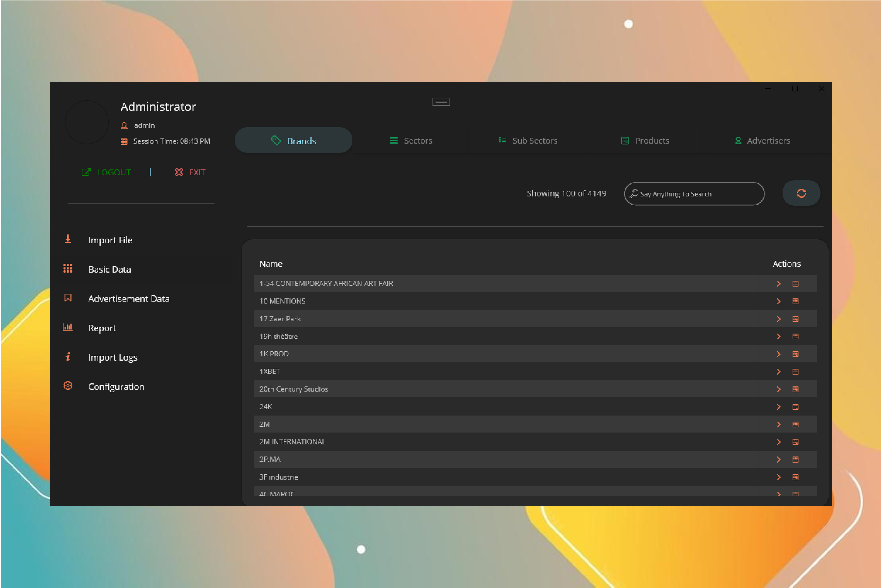The height and width of the screenshot is (588, 882).
Task: Click Showing 100 of 4149 label
Action: (566, 193)
